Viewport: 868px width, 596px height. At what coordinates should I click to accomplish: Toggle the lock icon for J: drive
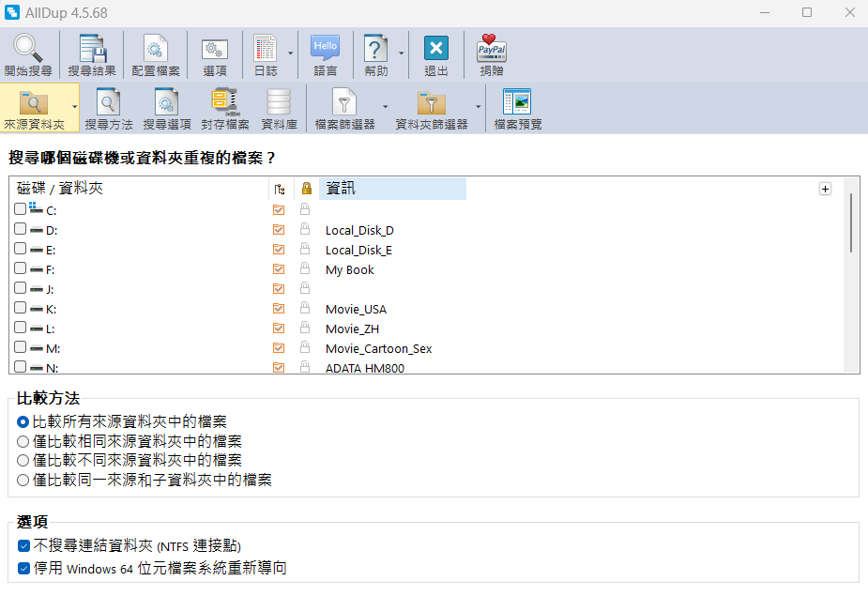tap(304, 288)
